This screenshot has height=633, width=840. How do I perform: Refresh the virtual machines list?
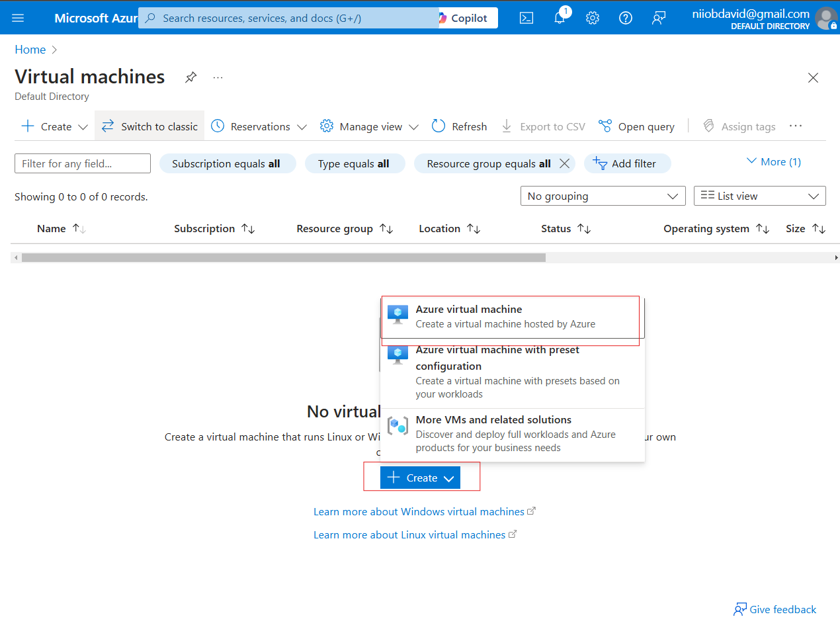tap(459, 126)
